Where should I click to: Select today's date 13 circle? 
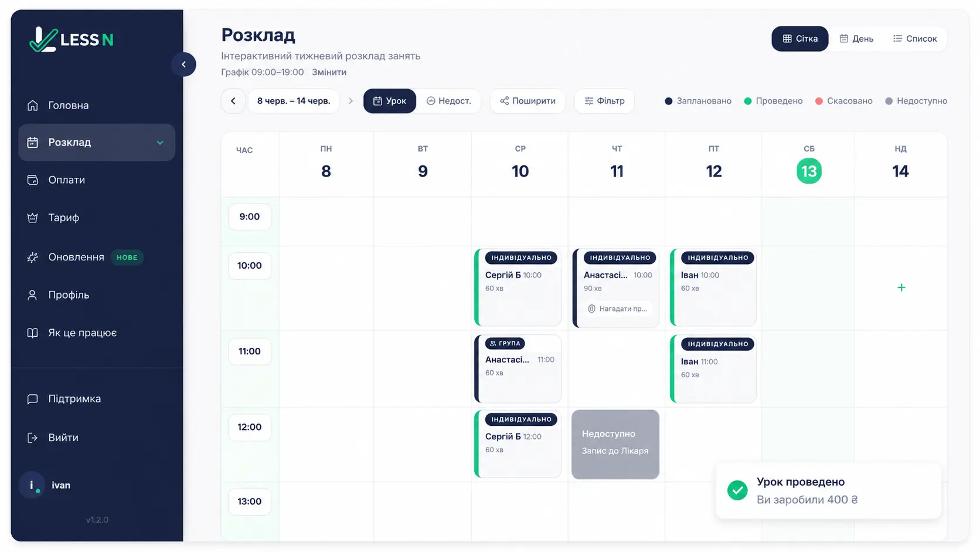[x=809, y=171]
